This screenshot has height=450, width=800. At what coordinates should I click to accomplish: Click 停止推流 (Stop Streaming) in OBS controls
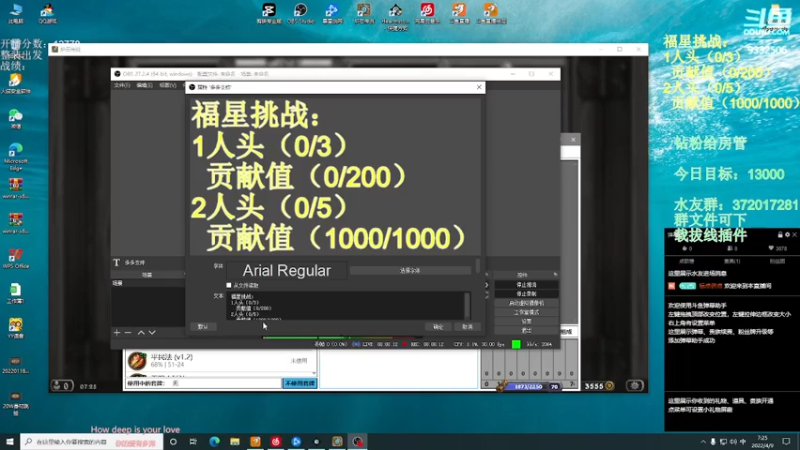tap(527, 285)
